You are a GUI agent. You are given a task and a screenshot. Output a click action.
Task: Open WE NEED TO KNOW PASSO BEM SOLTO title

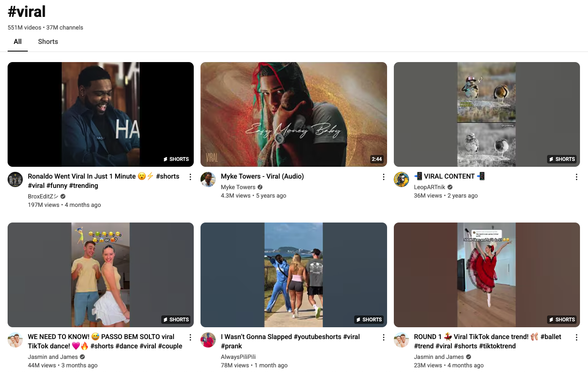105,341
